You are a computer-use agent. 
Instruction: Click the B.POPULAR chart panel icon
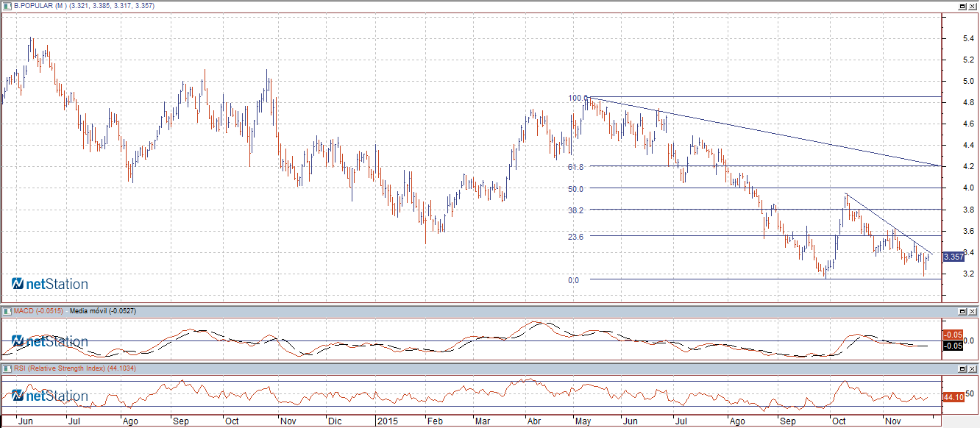click(7, 5)
